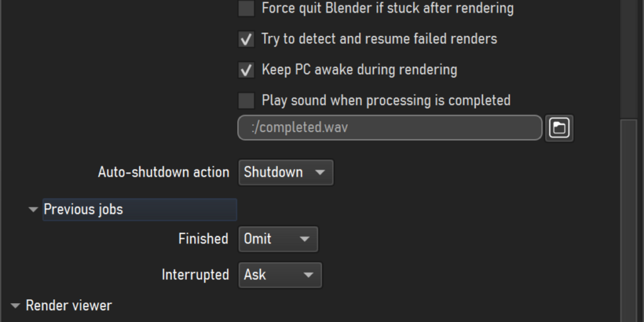Screen dimensions: 644x322
Task: Disable Keep PC awake during rendering
Action: [247, 70]
